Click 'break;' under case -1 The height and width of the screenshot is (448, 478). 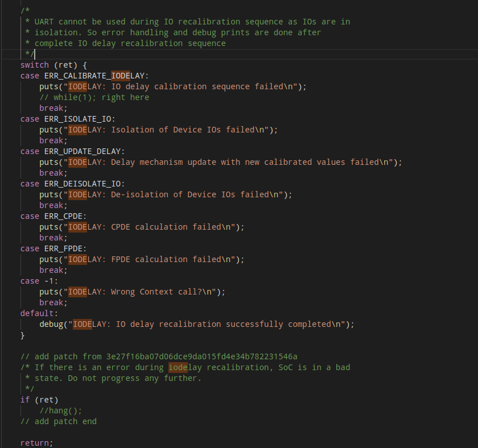(53, 303)
